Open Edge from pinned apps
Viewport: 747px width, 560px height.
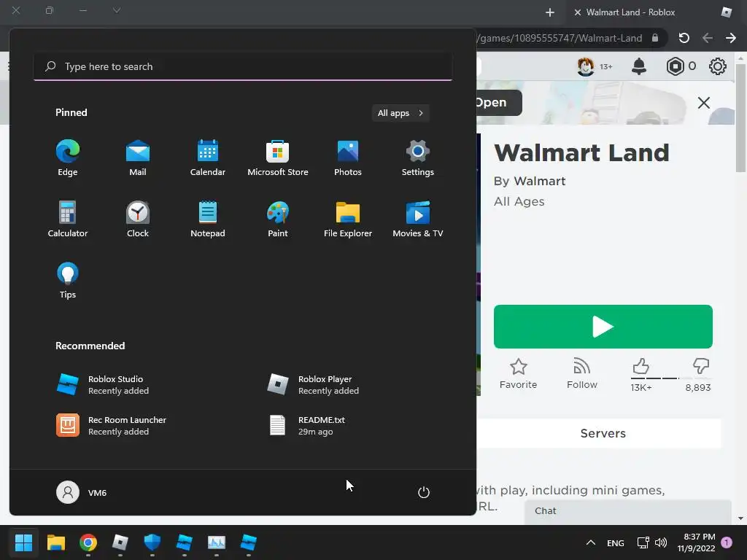[68, 158]
